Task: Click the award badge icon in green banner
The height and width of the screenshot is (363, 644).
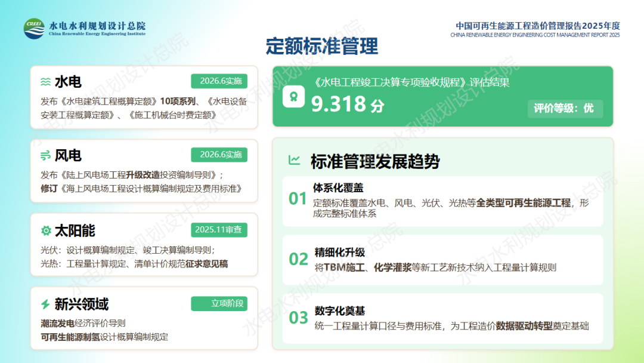Action: [x=293, y=97]
